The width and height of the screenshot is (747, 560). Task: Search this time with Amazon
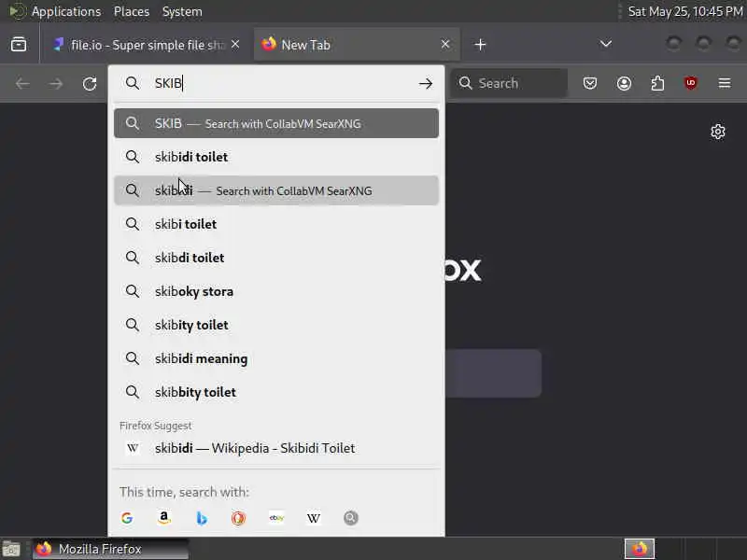pos(164,518)
